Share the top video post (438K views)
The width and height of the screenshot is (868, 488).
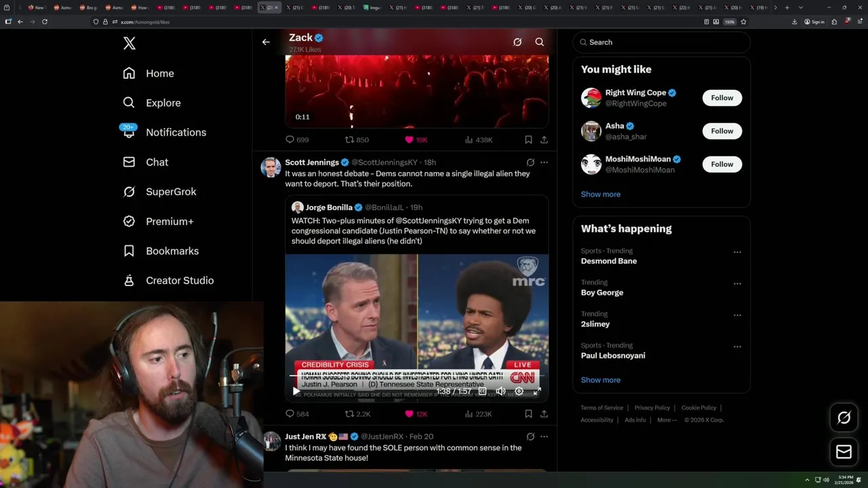(544, 140)
